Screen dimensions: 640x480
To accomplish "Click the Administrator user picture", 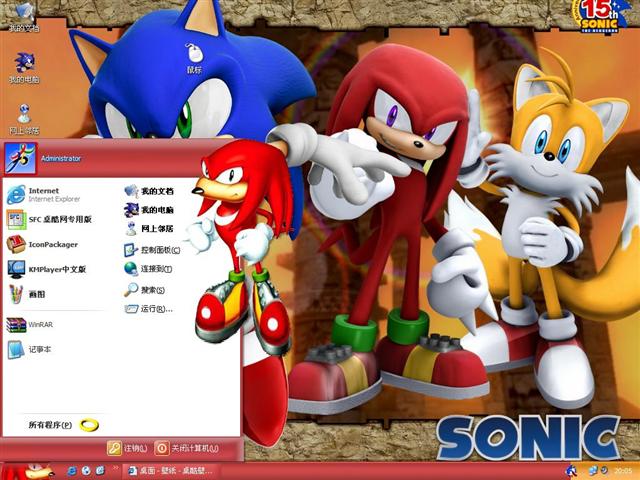I will [20, 158].
